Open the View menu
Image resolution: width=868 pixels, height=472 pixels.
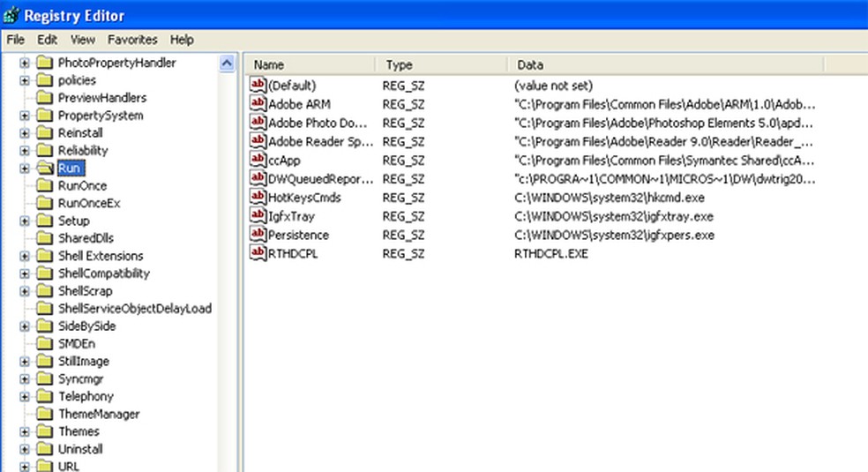[x=83, y=40]
